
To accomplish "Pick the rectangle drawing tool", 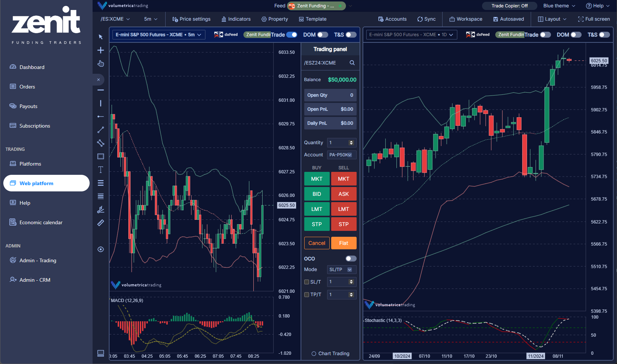I will (100, 156).
